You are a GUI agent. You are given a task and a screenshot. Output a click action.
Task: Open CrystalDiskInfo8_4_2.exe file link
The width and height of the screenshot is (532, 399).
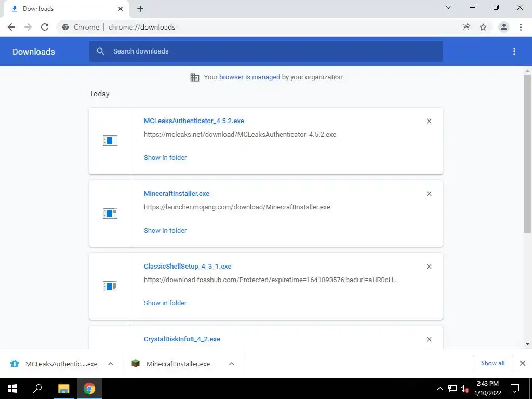tap(182, 339)
